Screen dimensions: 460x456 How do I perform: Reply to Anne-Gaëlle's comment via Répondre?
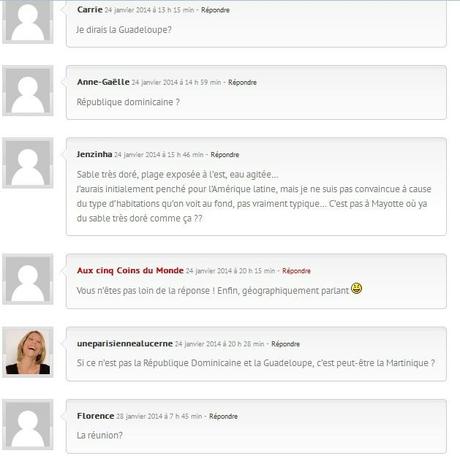coord(242,82)
